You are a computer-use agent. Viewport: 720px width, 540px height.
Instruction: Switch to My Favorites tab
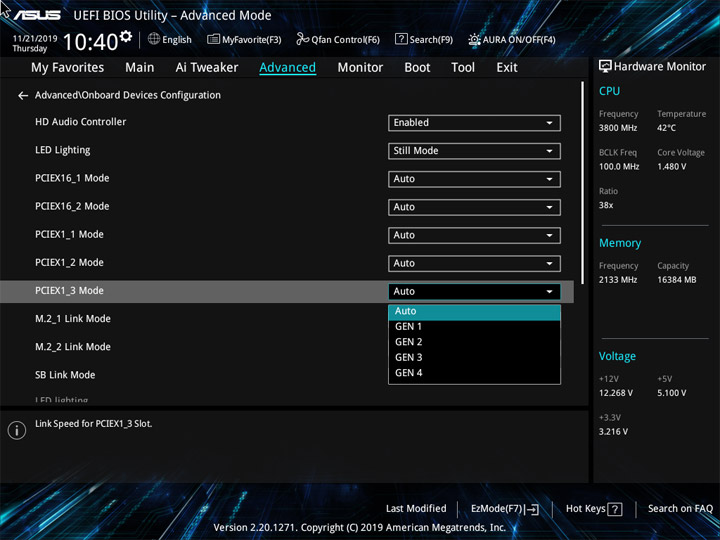coord(68,68)
